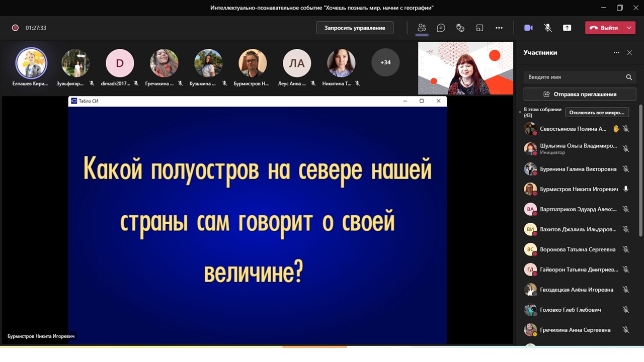Expand the +34 hidden participants bubble
Image resolution: width=644 pixels, height=362 pixels.
(x=385, y=63)
